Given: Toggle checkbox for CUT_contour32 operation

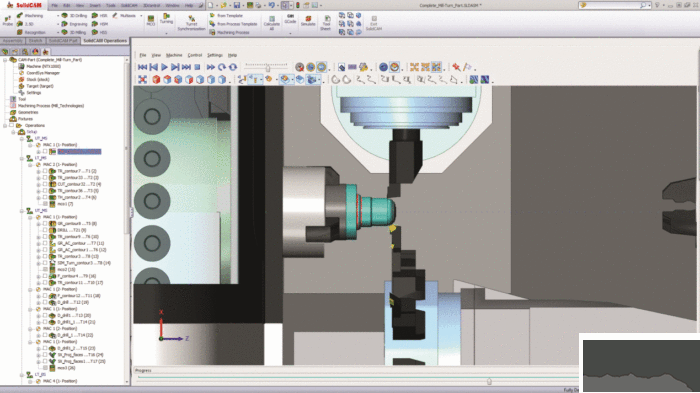Looking at the screenshot, I should click(45, 184).
